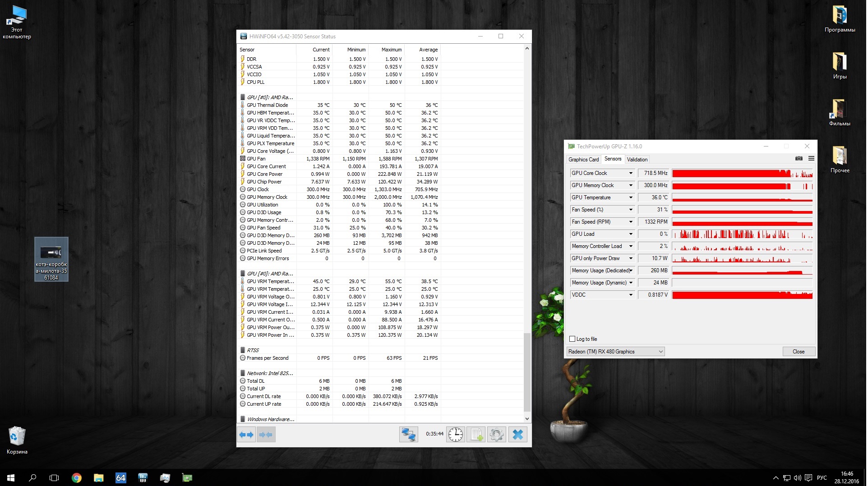Click the volume speaker tray icon

(798, 478)
